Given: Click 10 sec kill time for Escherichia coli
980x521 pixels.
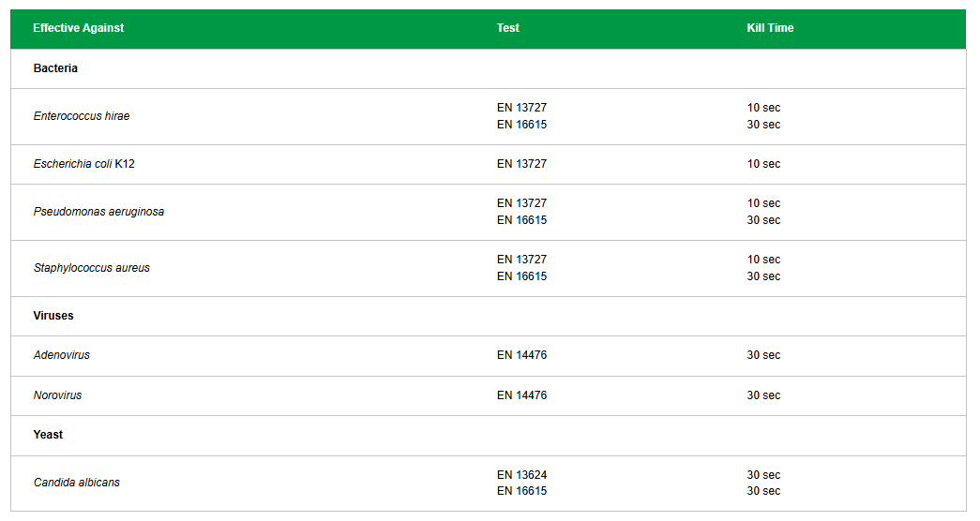Looking at the screenshot, I should 763,164.
